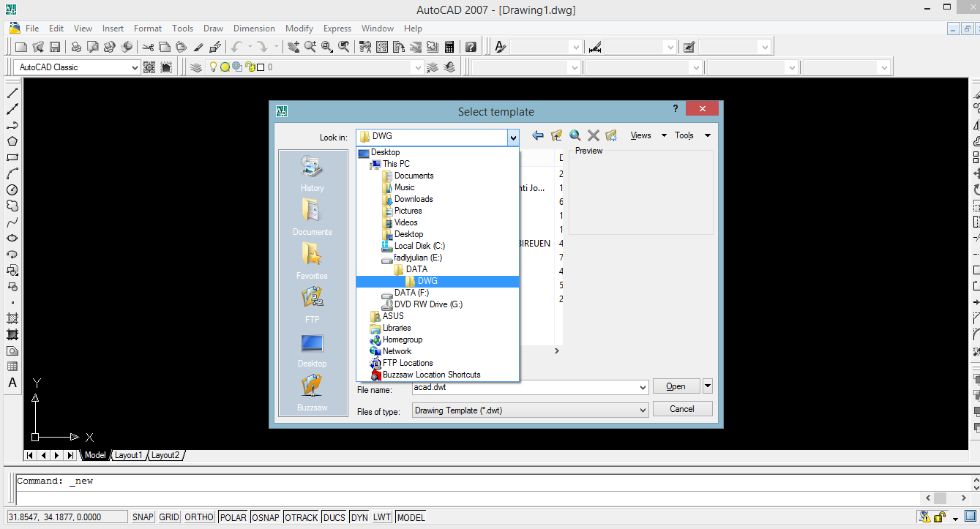
Task: Open the Dimension menu
Action: [x=254, y=28]
